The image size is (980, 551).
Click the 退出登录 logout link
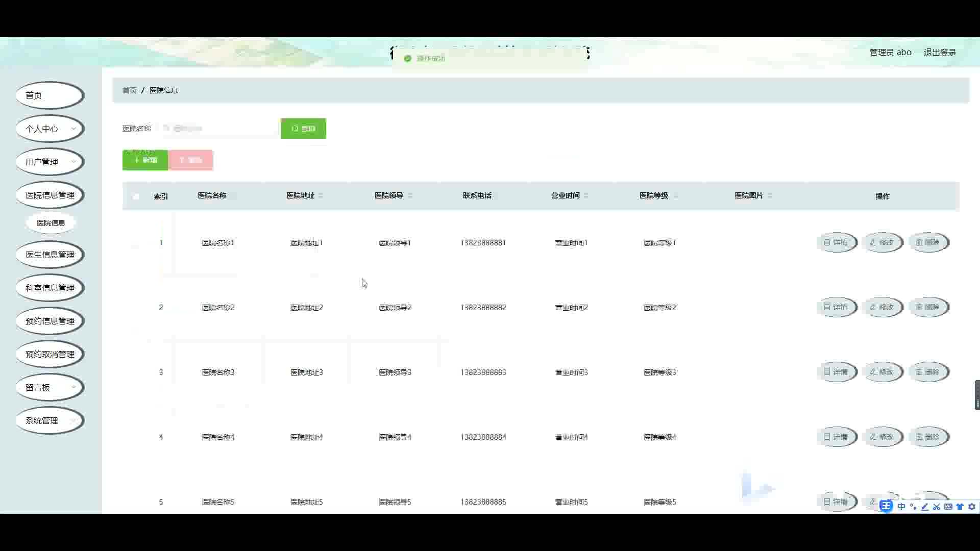coord(939,52)
